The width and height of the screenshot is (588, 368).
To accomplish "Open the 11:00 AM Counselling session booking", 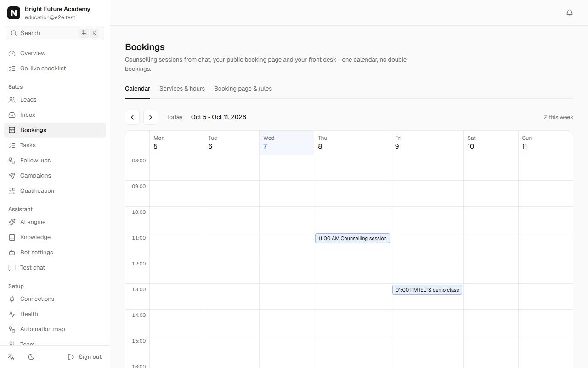I will [352, 238].
